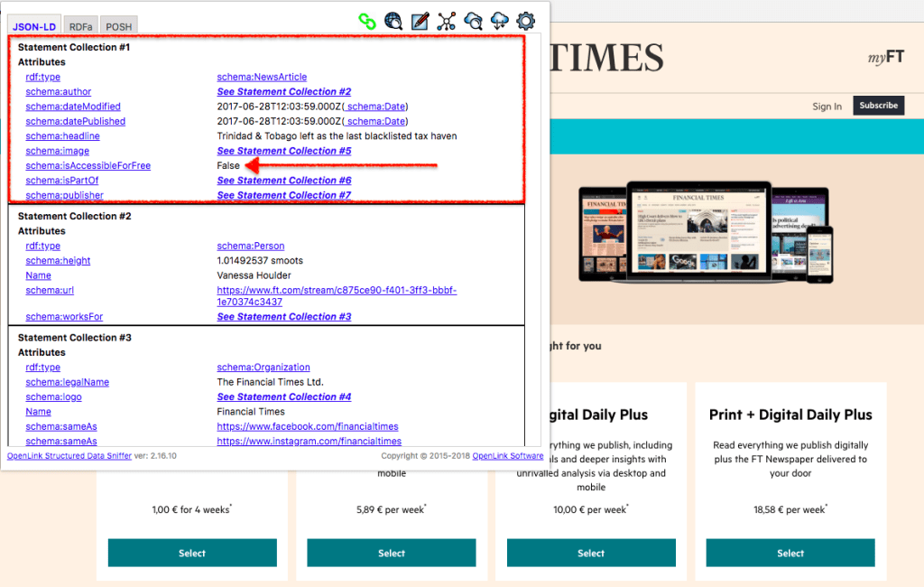Viewport: 924px width, 587px height.
Task: Click the schema:author attribute link
Action: (59, 91)
